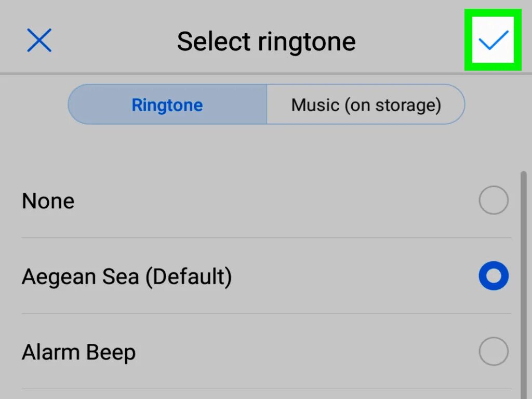Pick the default Aegean Sea ringtone
Screen dimensions: 532x399
493,276
